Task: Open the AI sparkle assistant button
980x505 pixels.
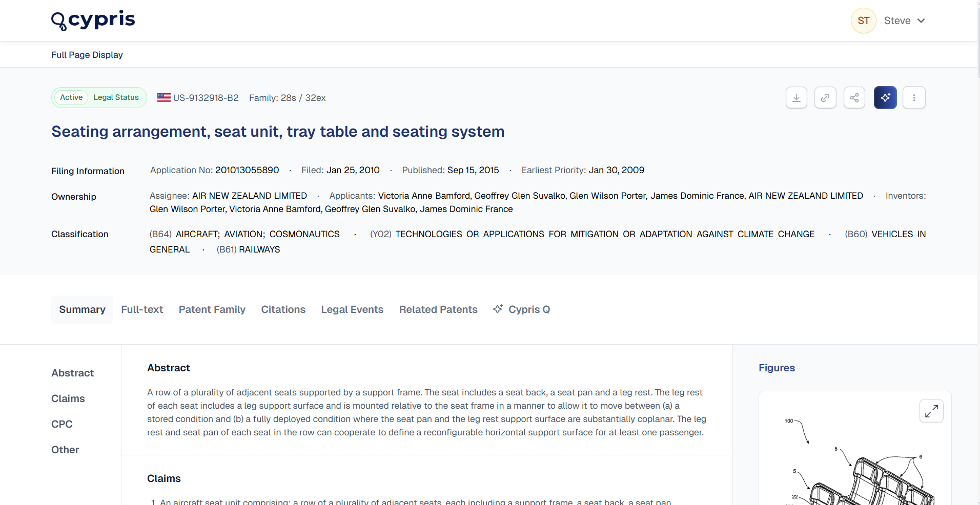Action: pyautogui.click(x=885, y=98)
